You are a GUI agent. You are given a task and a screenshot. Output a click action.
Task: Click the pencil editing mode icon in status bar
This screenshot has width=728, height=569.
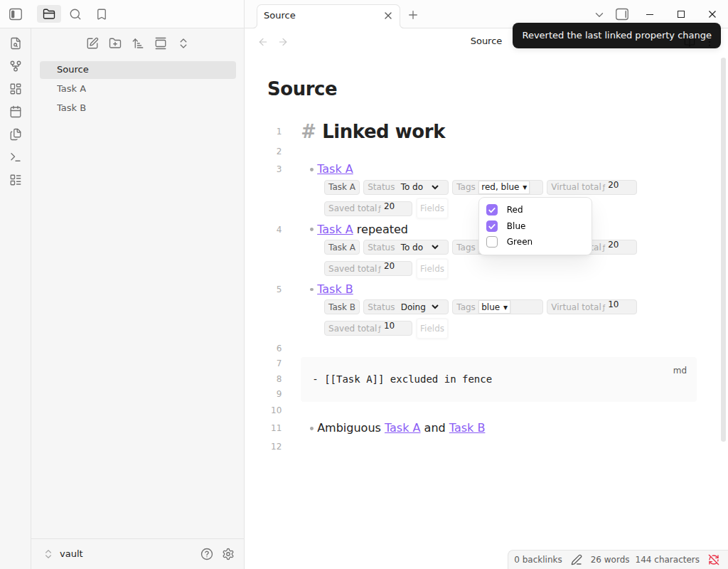(x=576, y=560)
